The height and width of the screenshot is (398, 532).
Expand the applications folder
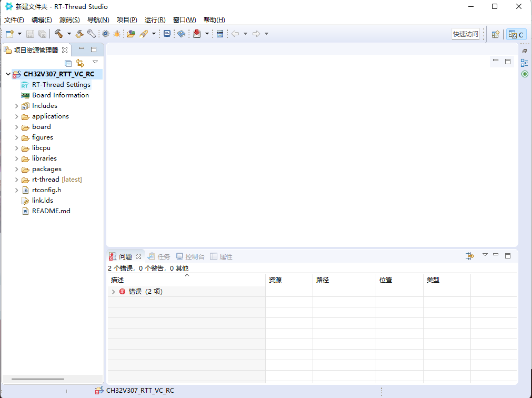point(16,116)
